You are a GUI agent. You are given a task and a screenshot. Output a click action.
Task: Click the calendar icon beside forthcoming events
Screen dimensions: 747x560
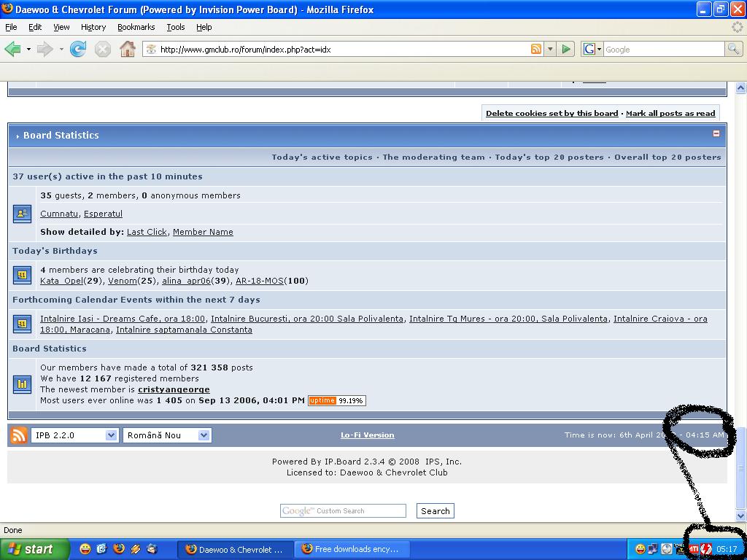tap(22, 324)
